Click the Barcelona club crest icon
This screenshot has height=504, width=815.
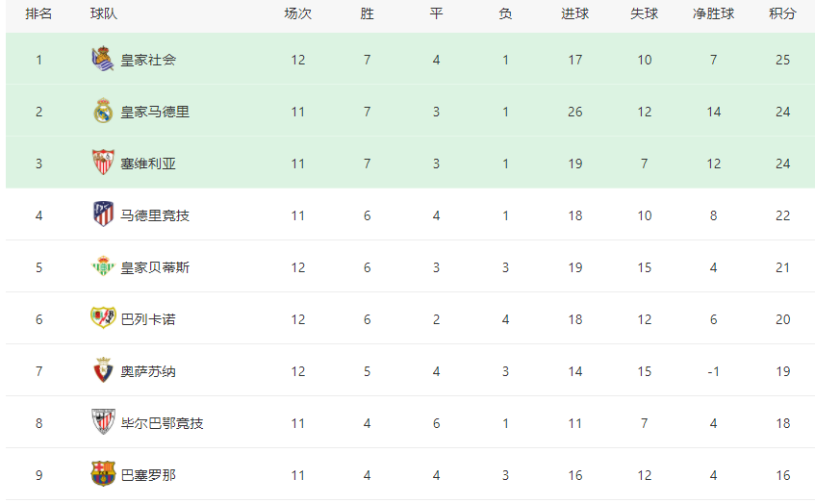[x=103, y=473]
